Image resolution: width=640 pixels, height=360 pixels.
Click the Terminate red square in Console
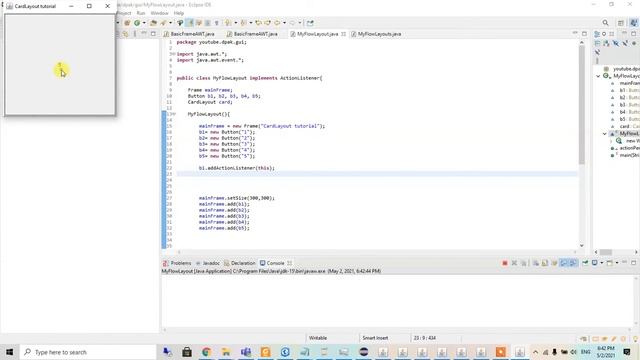[x=504, y=263]
